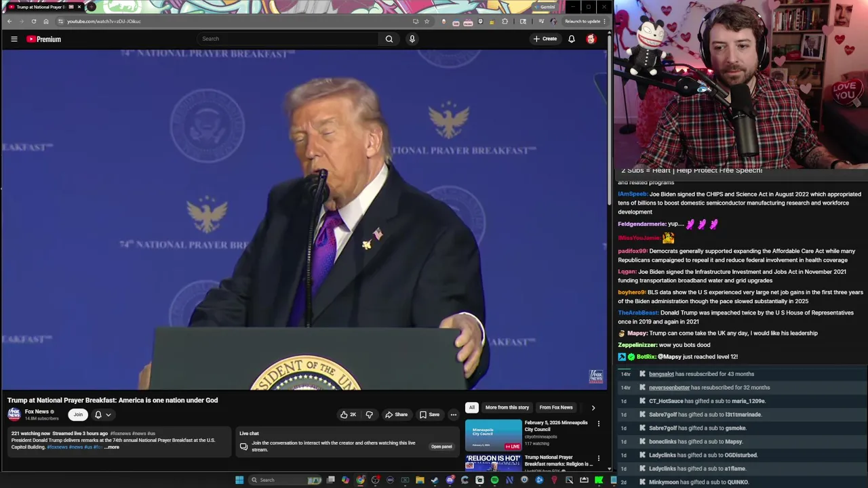Open Gemini in the browser title bar
This screenshot has width=868, height=488.
tap(545, 7)
